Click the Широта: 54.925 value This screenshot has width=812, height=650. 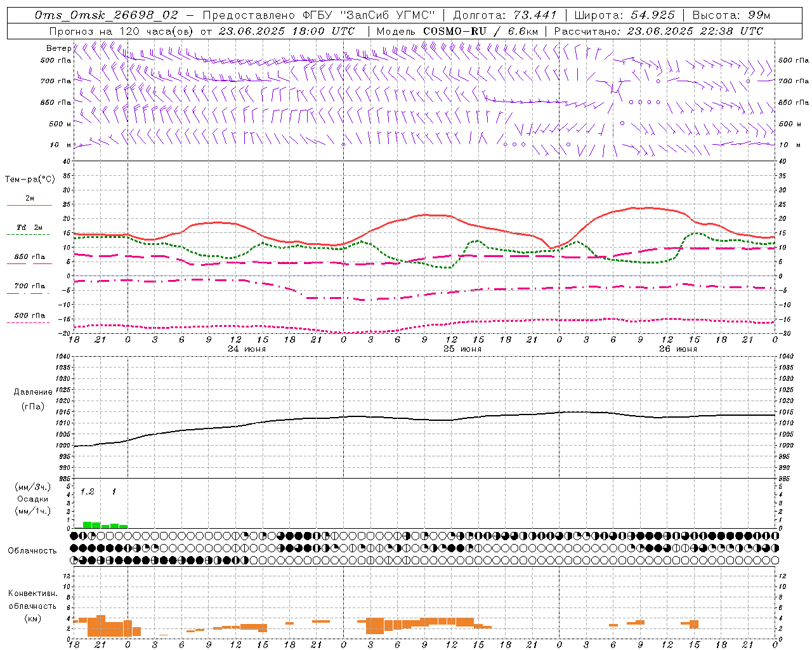(x=625, y=15)
